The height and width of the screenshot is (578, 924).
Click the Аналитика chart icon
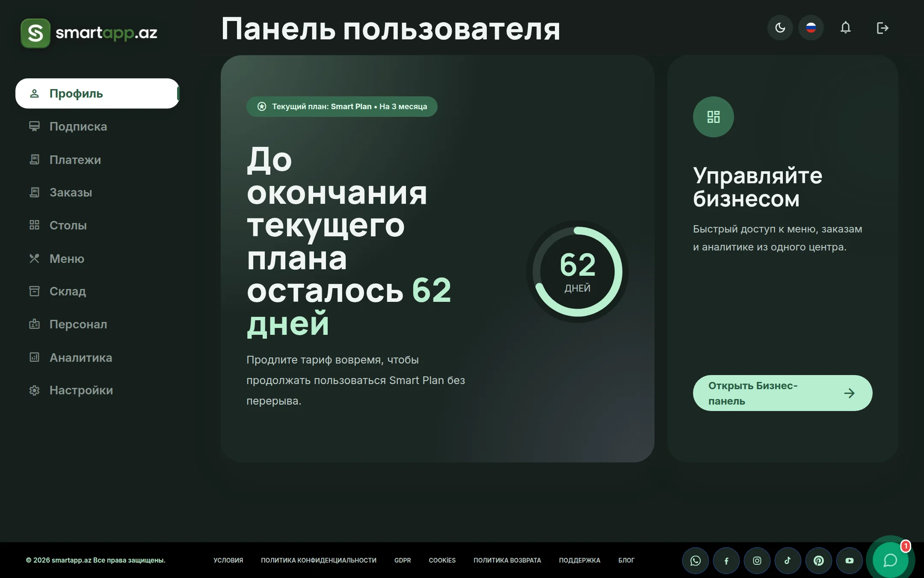[34, 357]
